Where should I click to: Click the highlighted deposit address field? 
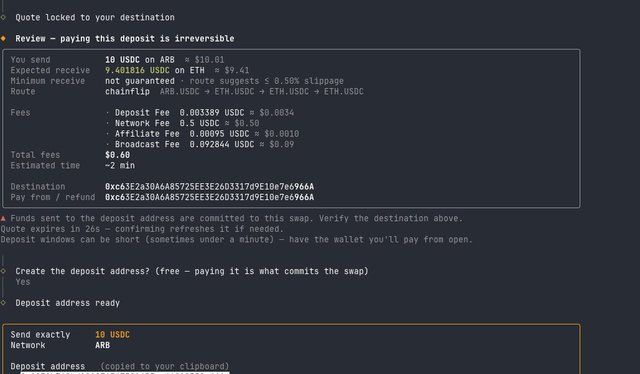coord(125,372)
